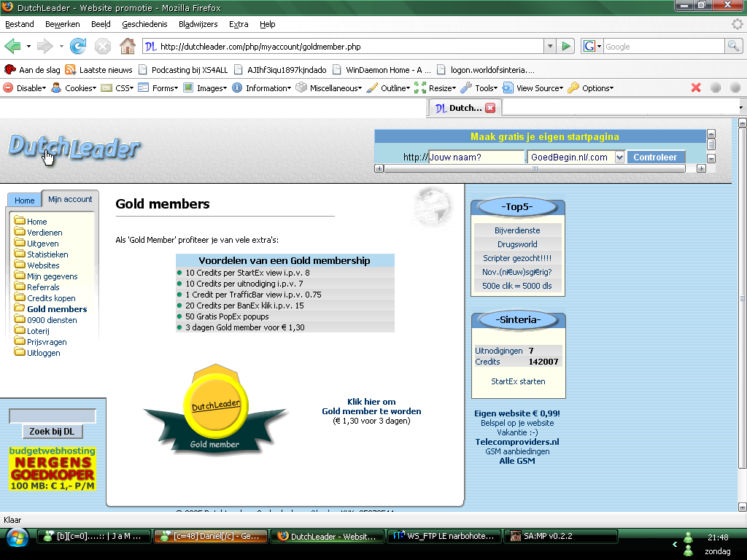
Task: Open the Bewerken menu
Action: [x=63, y=24]
